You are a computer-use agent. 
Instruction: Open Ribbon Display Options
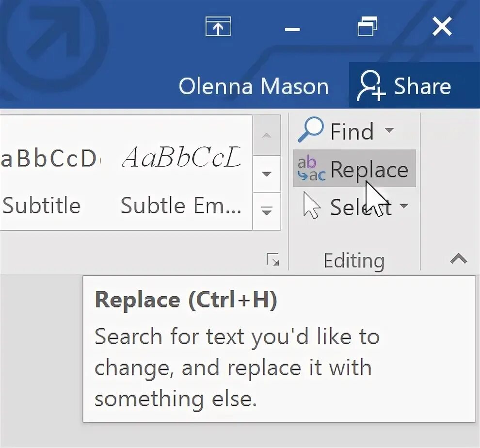point(218,28)
